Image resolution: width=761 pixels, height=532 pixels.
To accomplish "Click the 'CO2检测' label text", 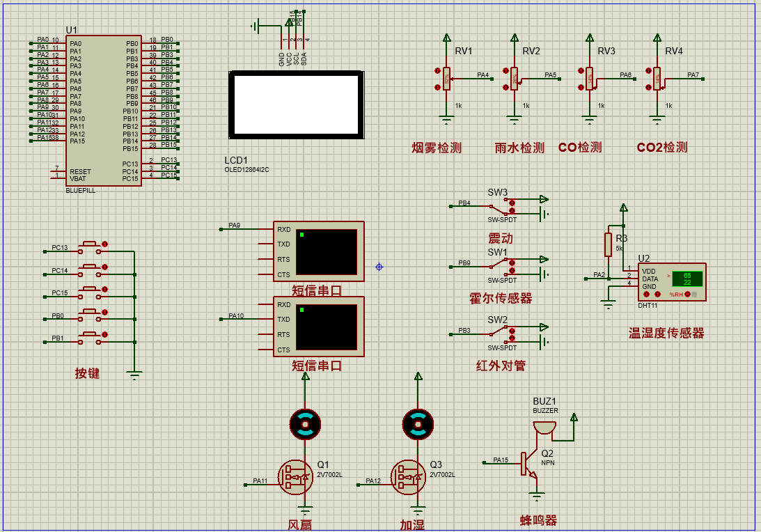I will coord(662,147).
